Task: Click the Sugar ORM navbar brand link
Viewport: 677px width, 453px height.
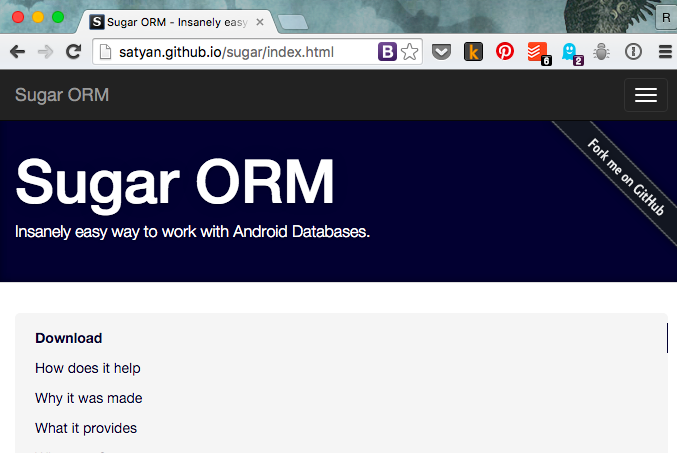Action: click(62, 95)
